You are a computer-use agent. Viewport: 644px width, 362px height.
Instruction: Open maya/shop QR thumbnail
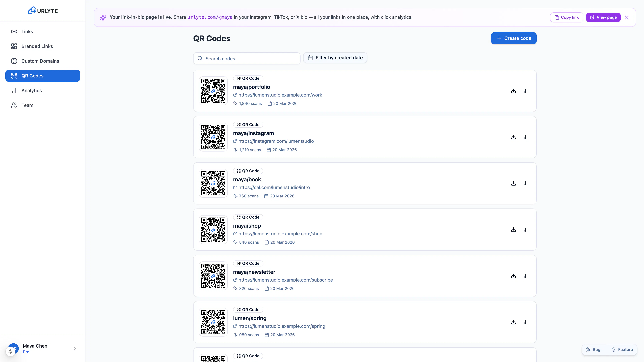pyautogui.click(x=213, y=229)
